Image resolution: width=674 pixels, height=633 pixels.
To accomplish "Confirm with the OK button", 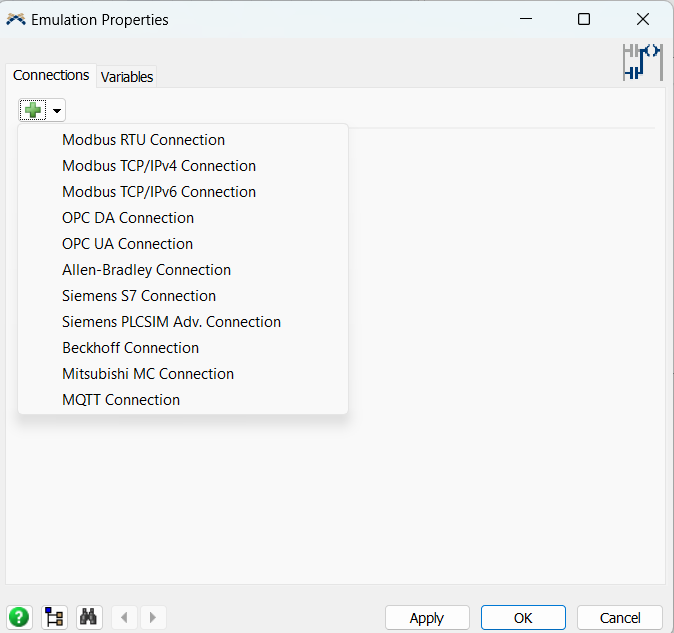I will point(523,618).
